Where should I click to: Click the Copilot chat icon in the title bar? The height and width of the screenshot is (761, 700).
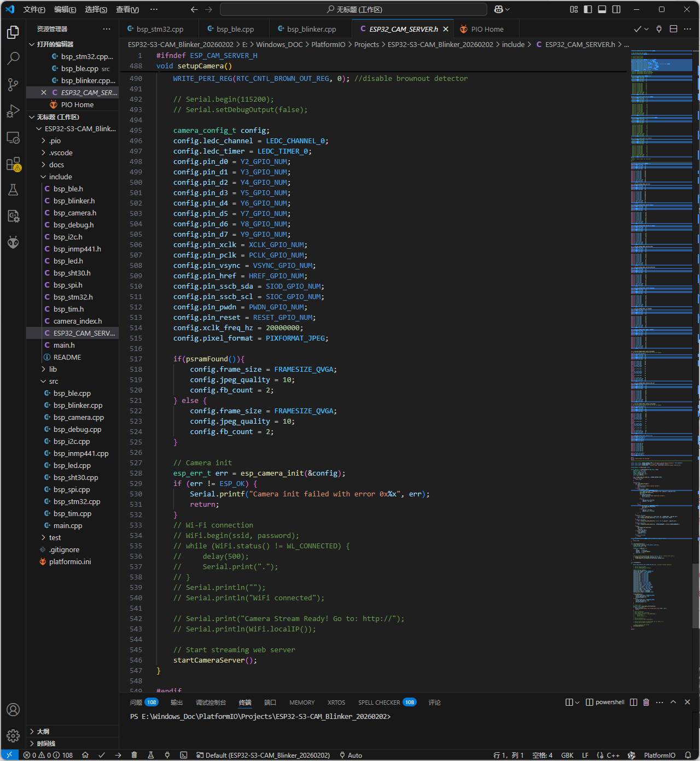(498, 9)
